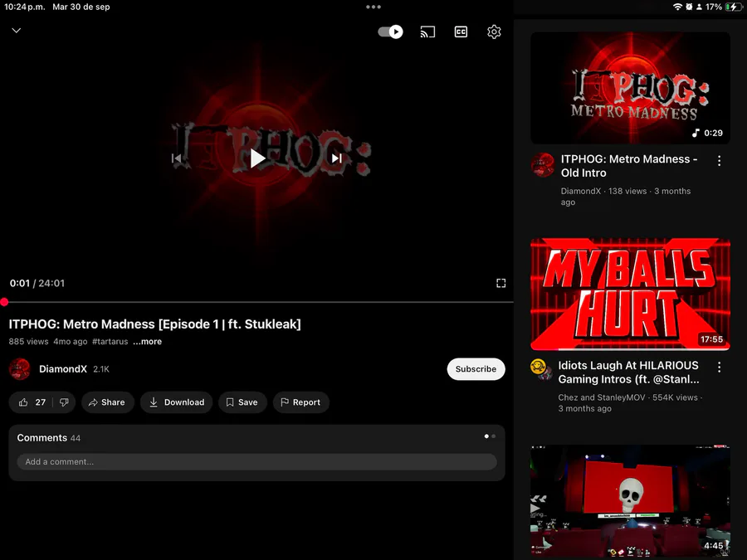Open Chez and StanleyMOV channel avatar
The image size is (747, 560).
541,369
